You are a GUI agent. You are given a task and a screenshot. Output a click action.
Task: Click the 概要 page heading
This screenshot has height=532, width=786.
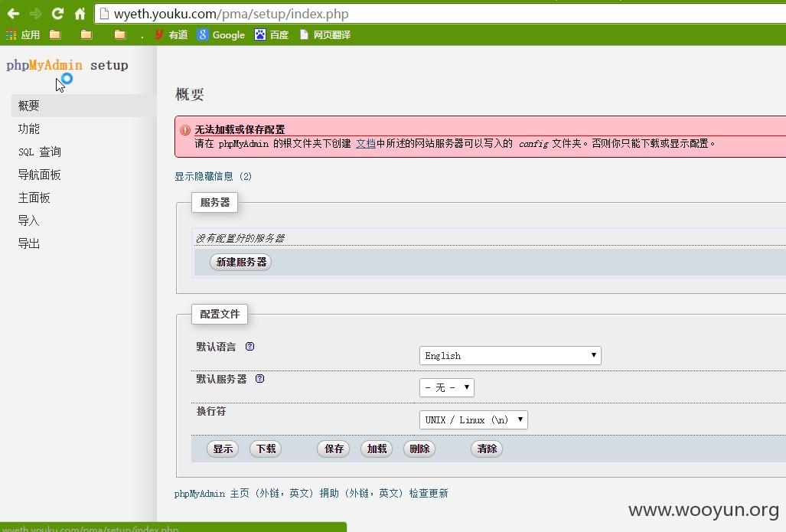190,94
